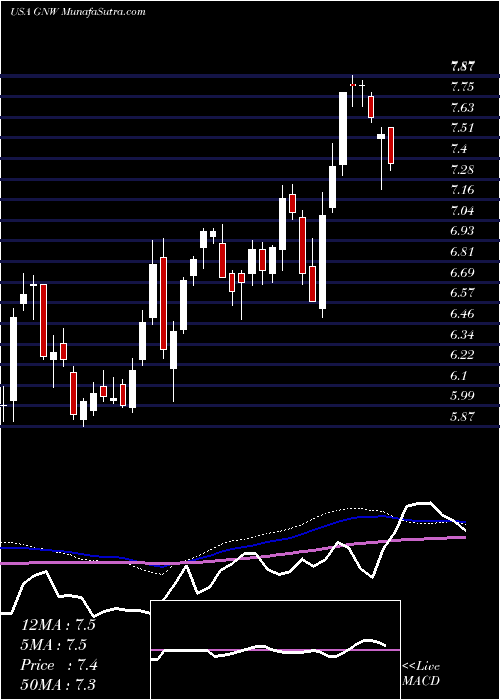Click the 5MA : 7.5 legend text
This screenshot has width=500, height=700.
(54, 645)
